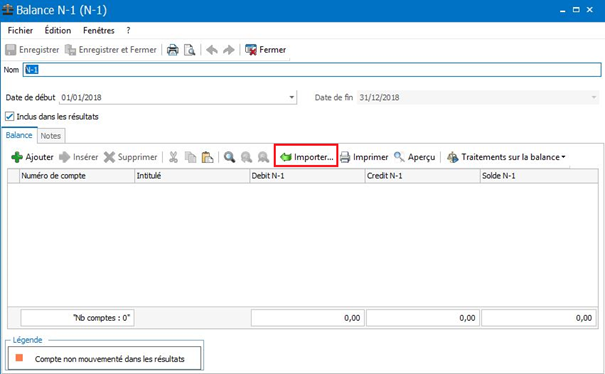
Task: Click the redo arrow icon
Action: coord(229,50)
